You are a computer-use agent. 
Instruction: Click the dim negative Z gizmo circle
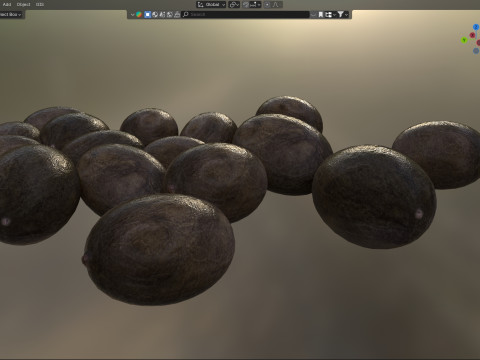pos(476,51)
